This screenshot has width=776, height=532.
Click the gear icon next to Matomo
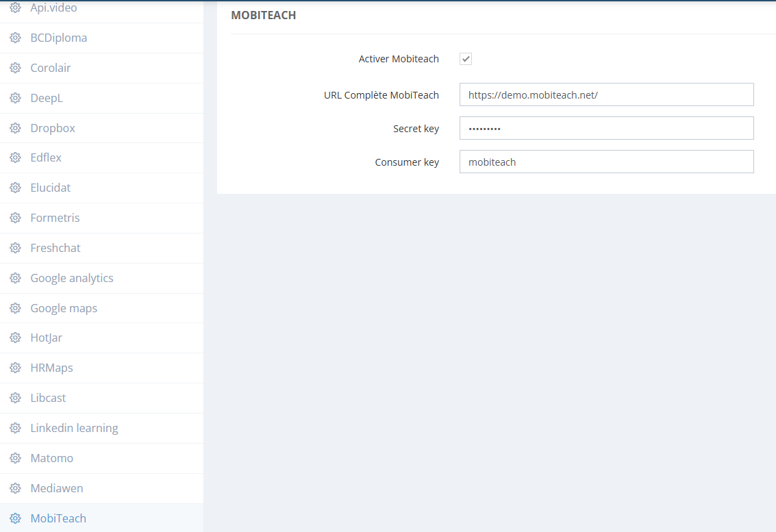point(15,459)
